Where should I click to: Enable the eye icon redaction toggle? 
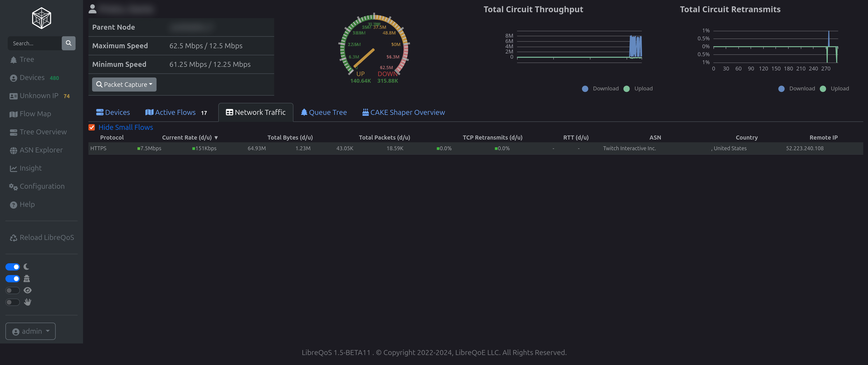[12, 290]
